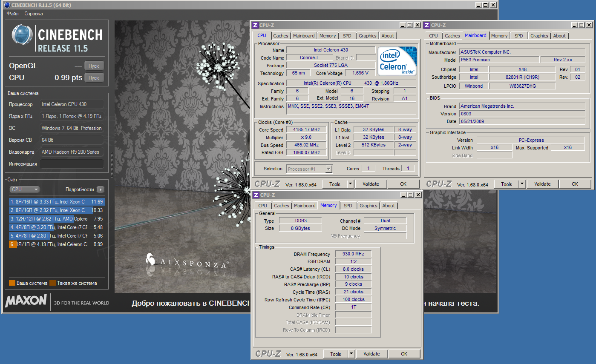Screen dimensions: 596x364
Task: Open Caches tab in CPU-Z Mainboard window
Action: point(452,36)
